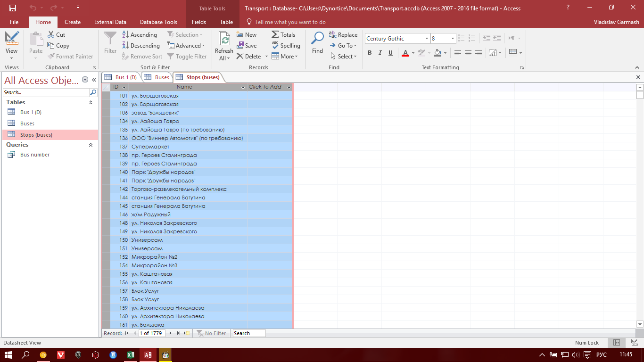
Task: Click the Find magnifier icon
Action: tap(318, 38)
